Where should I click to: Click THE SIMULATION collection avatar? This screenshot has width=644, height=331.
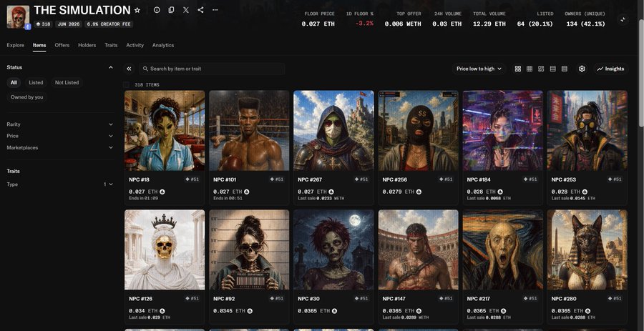(18, 17)
